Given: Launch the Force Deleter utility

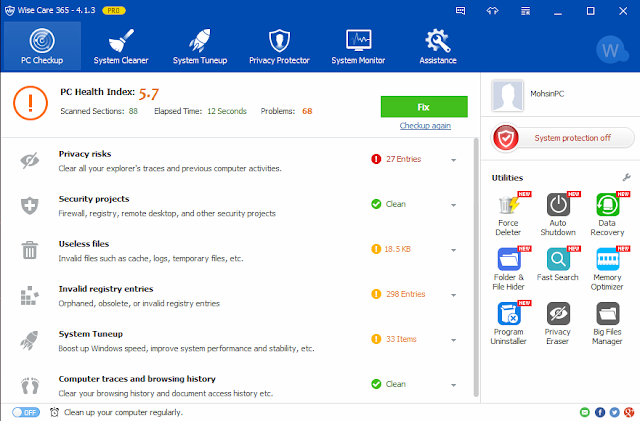Looking at the screenshot, I should tap(508, 214).
